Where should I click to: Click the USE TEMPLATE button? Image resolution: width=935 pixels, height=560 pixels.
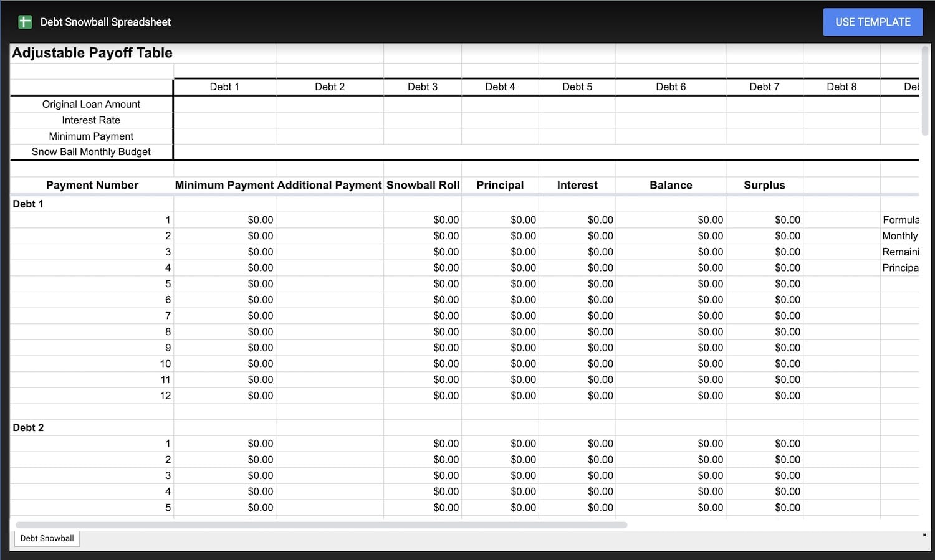(x=873, y=22)
